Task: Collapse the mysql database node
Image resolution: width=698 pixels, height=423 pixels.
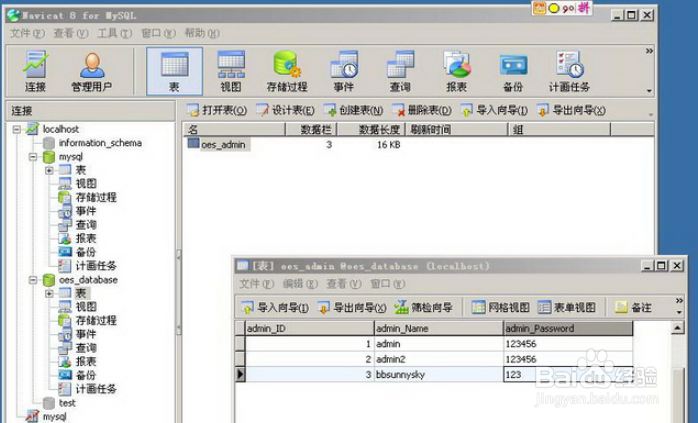Action: 33,157
